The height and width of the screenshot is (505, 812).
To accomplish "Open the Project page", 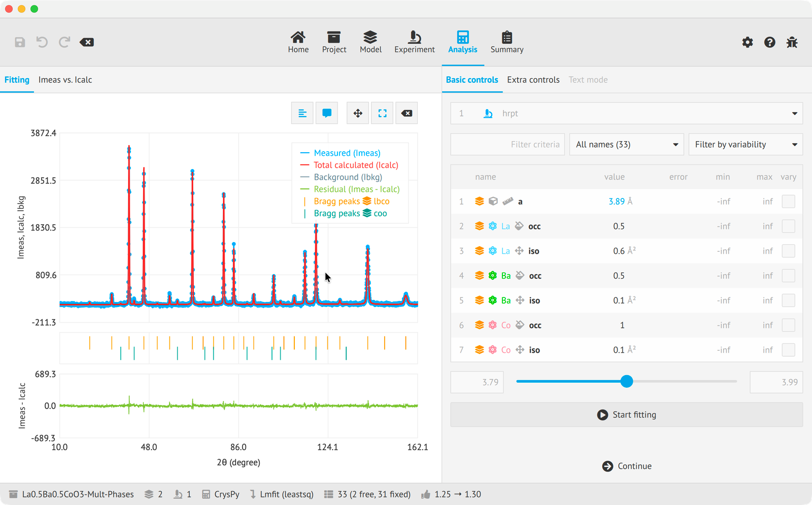I will (x=334, y=42).
